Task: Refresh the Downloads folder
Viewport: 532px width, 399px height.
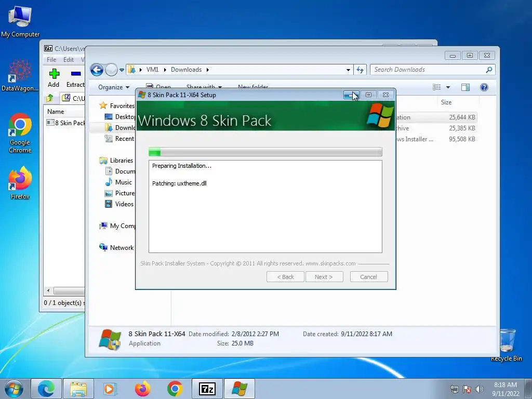Action: point(360,70)
